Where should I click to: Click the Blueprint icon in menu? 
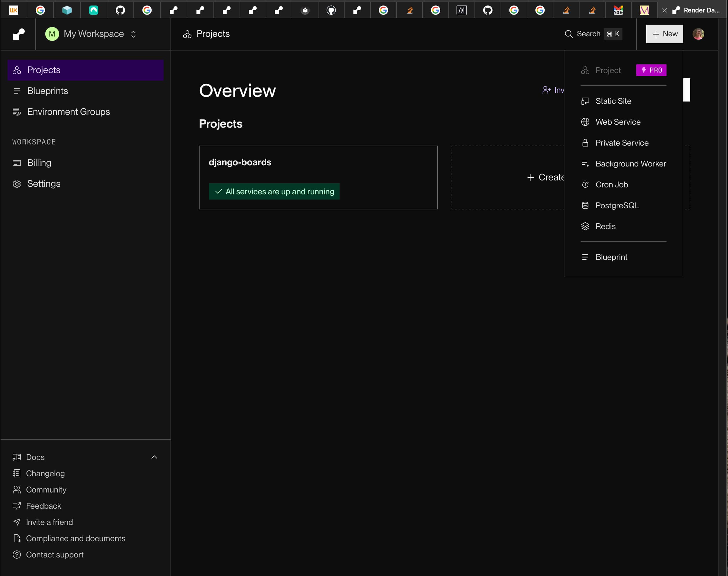[x=585, y=257]
